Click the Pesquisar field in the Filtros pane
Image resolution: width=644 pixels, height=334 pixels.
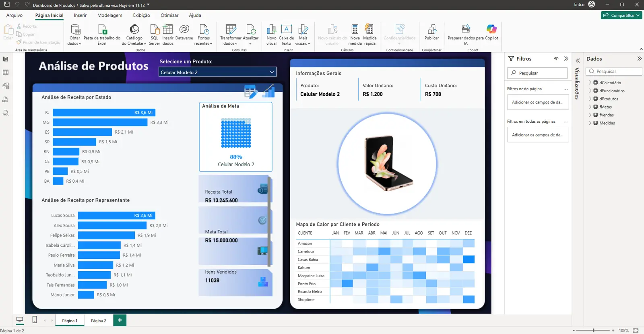537,73
